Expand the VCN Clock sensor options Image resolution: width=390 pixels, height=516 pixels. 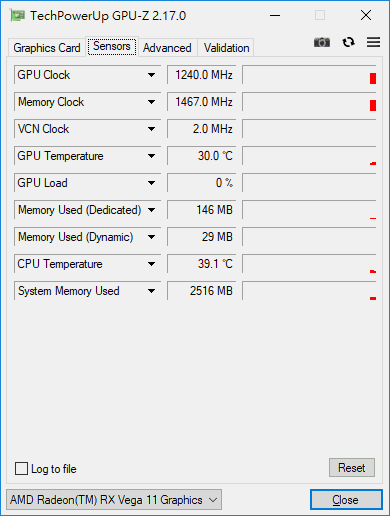coord(151,129)
